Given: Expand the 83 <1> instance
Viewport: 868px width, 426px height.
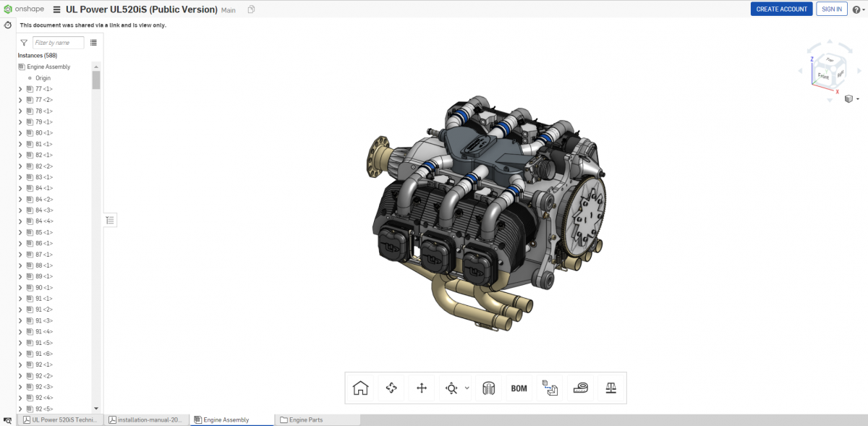Looking at the screenshot, I should [x=20, y=177].
